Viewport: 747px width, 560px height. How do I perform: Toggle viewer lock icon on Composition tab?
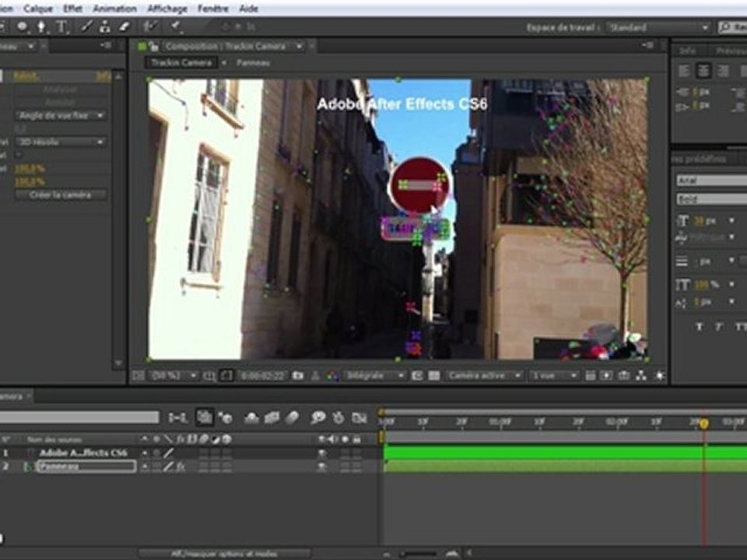[153, 46]
